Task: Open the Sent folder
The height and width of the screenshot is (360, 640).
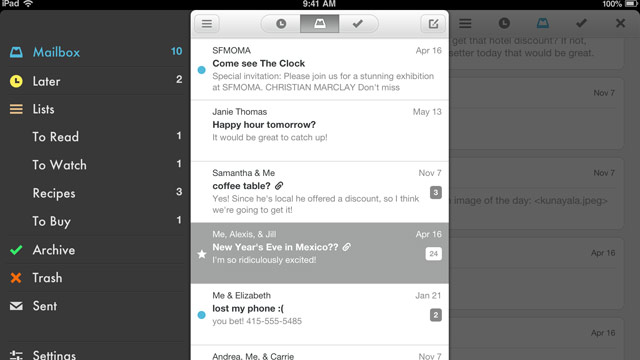Action: 96,306
